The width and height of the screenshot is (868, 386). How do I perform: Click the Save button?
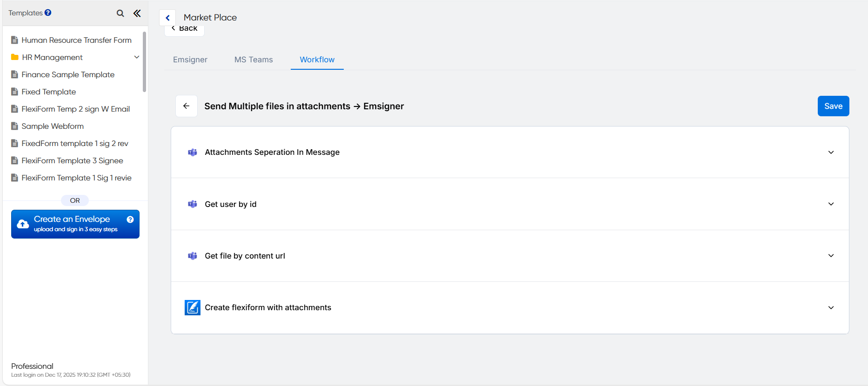coord(833,106)
